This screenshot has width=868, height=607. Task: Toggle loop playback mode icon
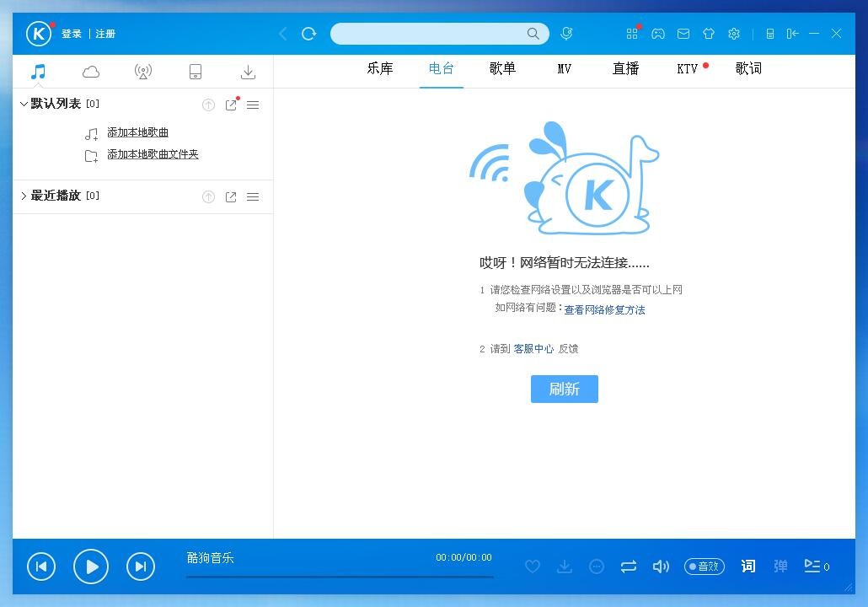(x=629, y=567)
